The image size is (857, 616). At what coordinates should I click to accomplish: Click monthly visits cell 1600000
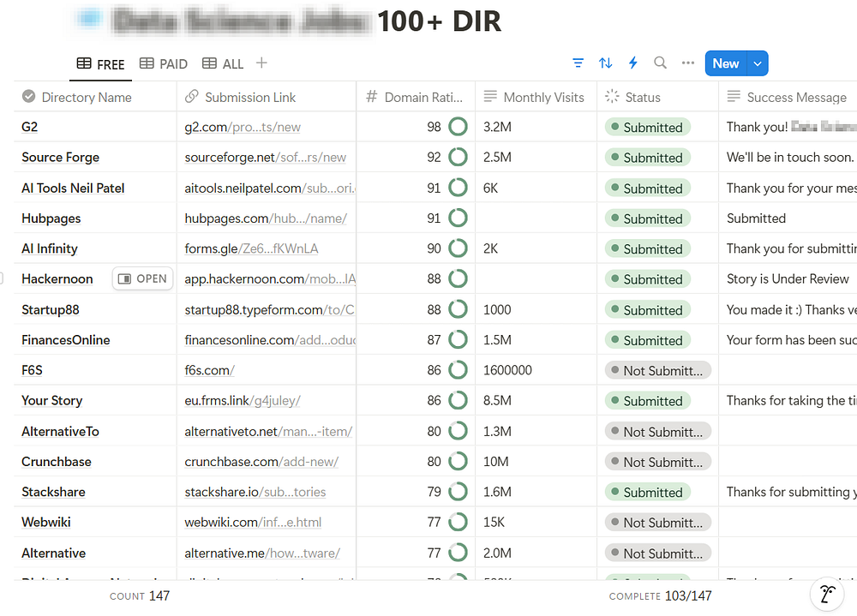click(536, 370)
